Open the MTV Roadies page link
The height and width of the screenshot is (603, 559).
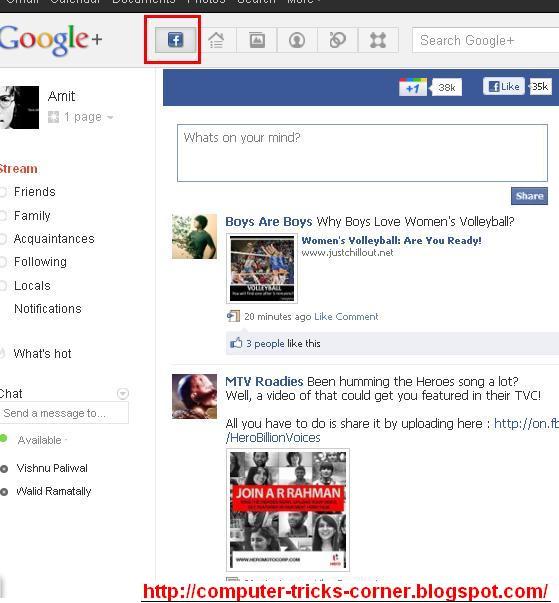(264, 381)
